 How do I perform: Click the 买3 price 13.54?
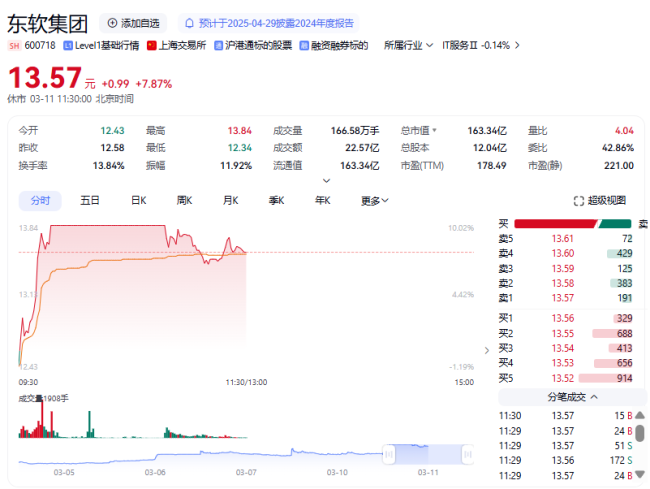tap(563, 348)
